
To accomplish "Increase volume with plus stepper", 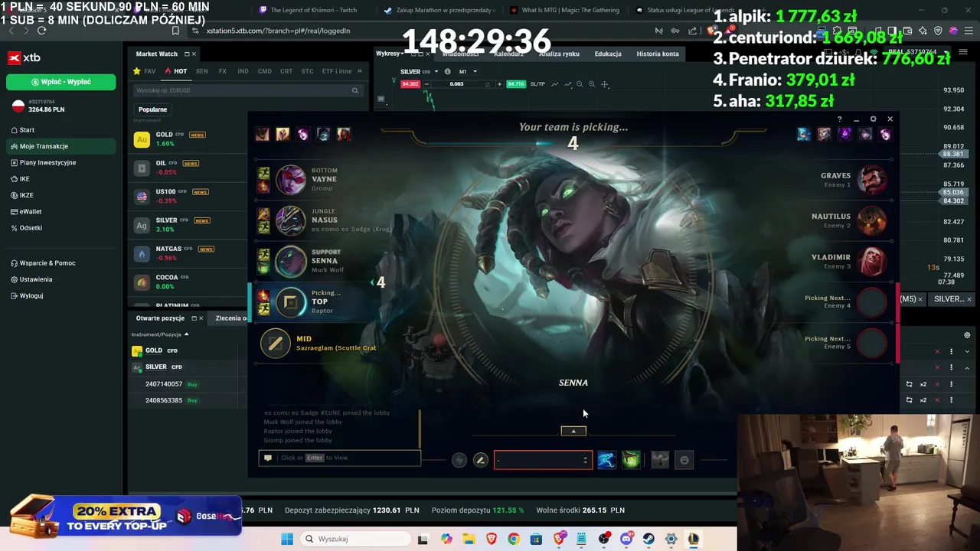I will coord(498,83).
